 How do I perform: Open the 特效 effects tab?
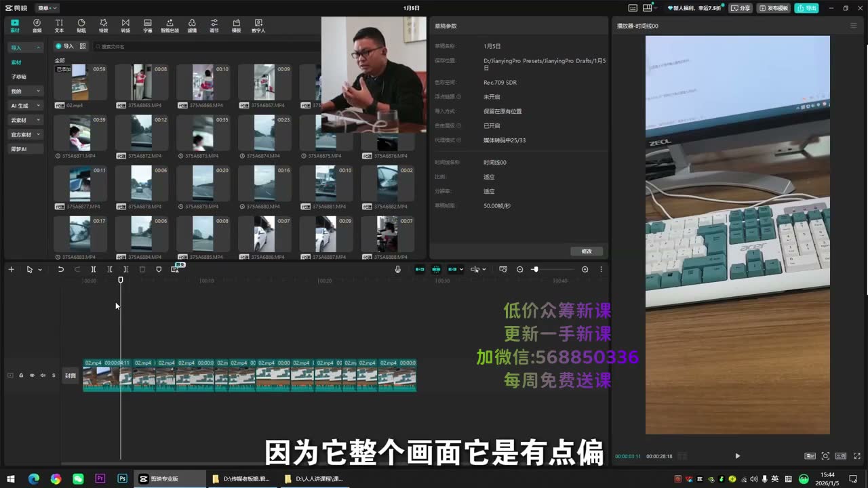coord(103,26)
